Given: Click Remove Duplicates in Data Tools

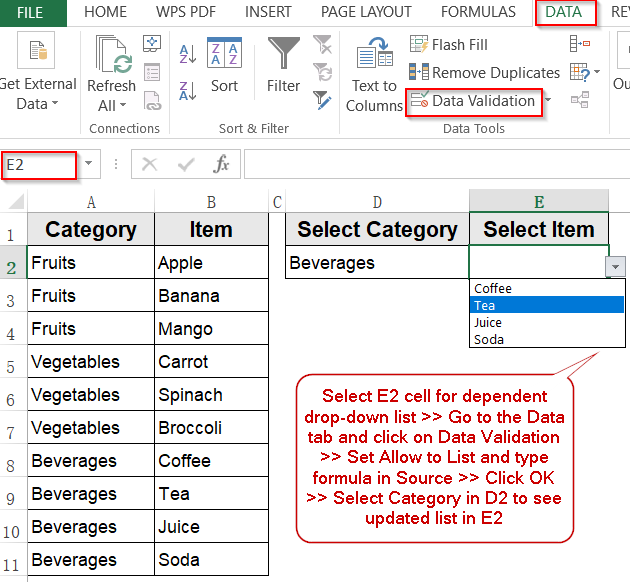Looking at the screenshot, I should point(485,73).
